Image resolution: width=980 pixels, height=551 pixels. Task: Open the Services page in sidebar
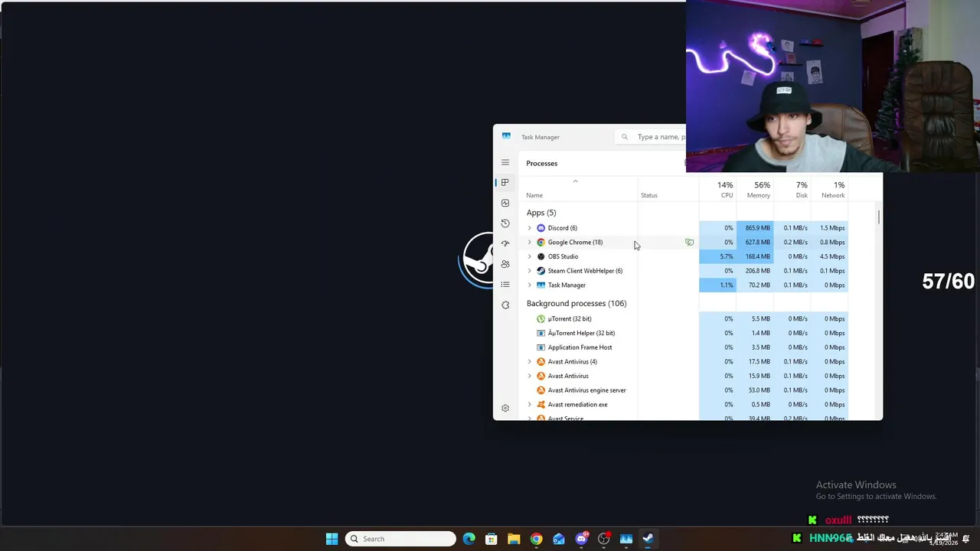(x=505, y=305)
